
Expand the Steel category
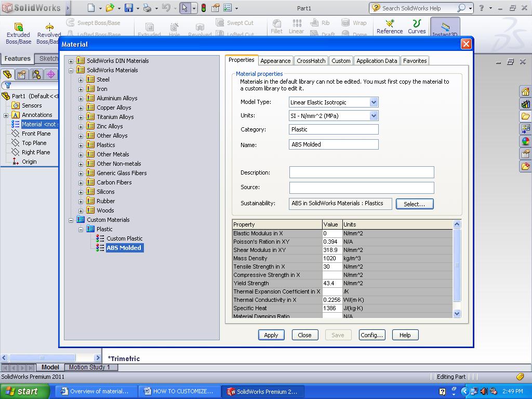point(81,80)
